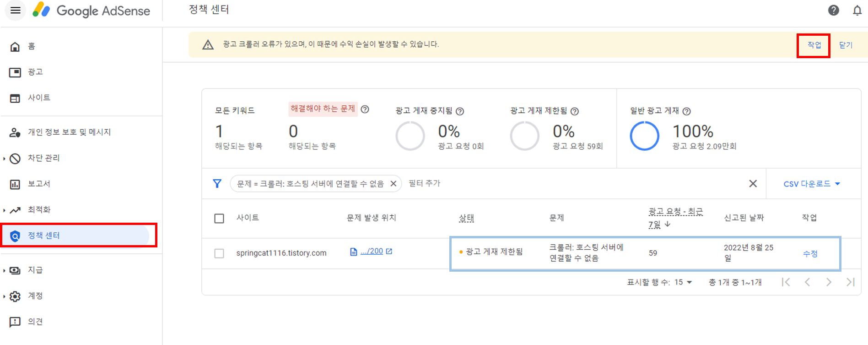Click the external link icon after .../200
The height and width of the screenshot is (345, 868).
389,251
